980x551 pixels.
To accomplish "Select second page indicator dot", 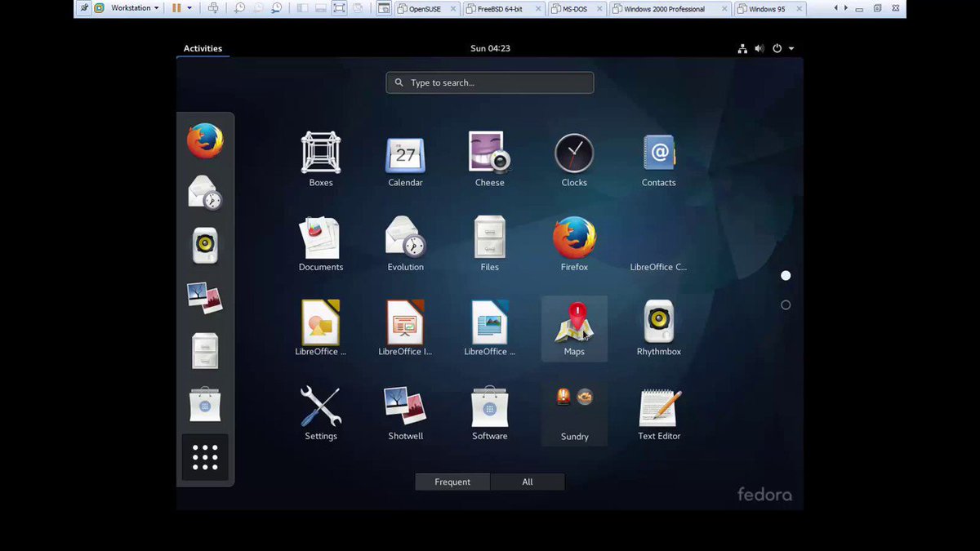I will click(x=786, y=305).
